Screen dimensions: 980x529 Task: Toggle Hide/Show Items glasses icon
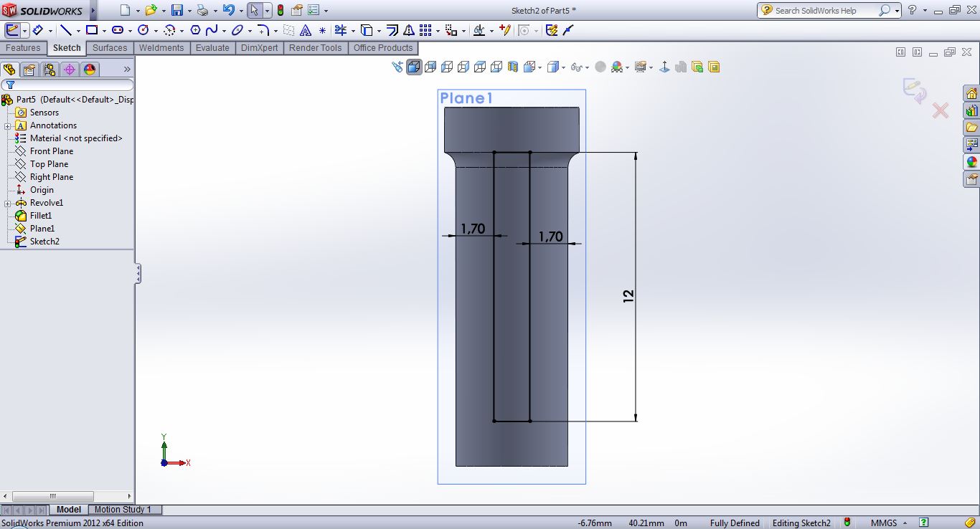coord(576,67)
